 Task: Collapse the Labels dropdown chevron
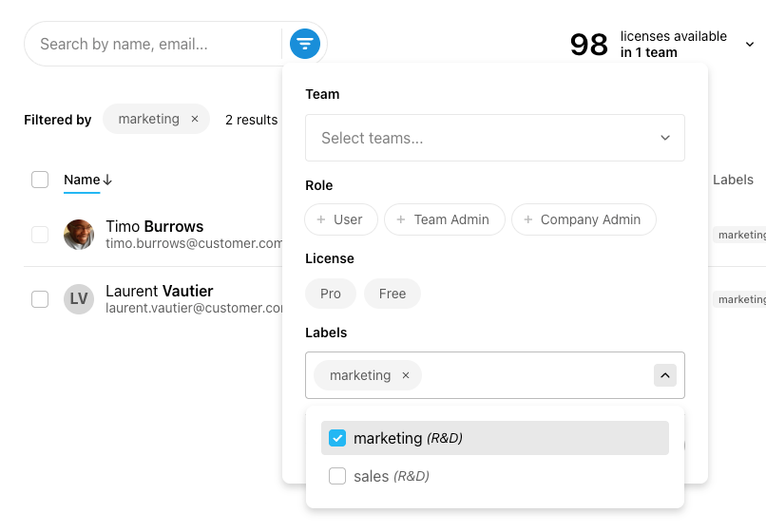pos(665,375)
